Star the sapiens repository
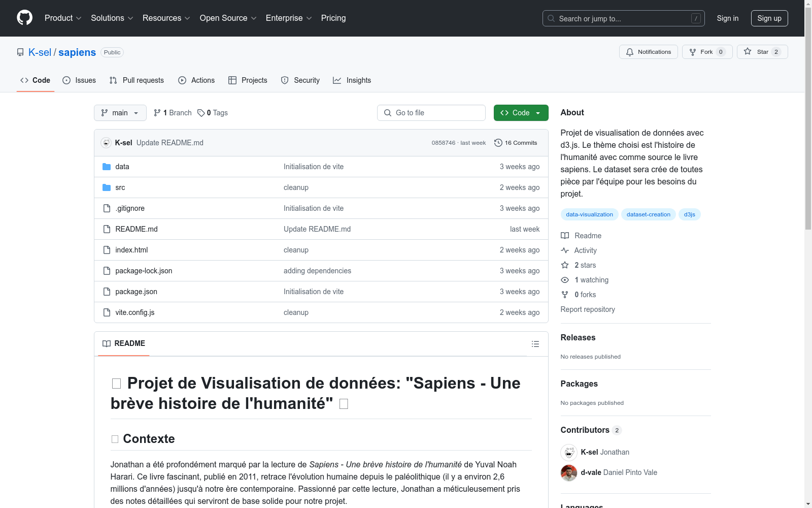Viewport: 812px width, 508px height. pyautogui.click(x=762, y=52)
